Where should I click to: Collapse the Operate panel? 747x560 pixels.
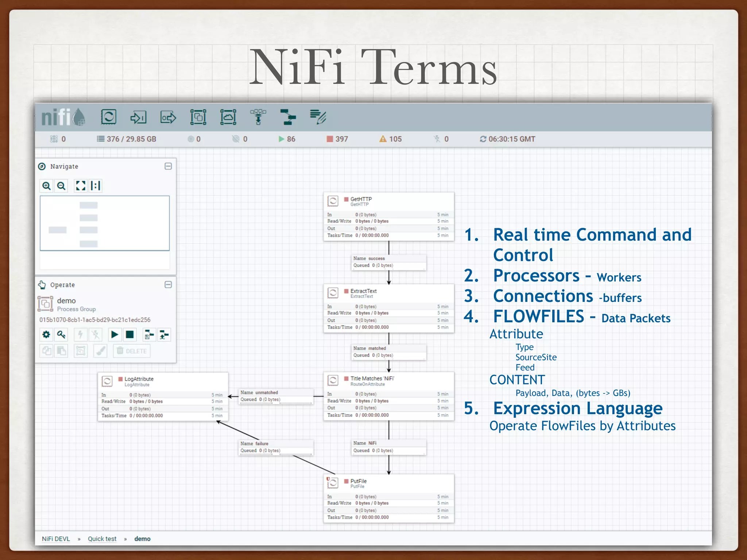tap(168, 284)
